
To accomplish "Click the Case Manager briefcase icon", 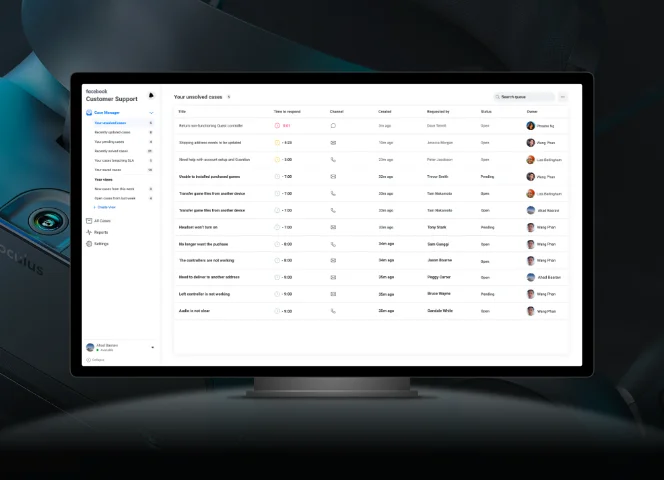I will coord(89,113).
